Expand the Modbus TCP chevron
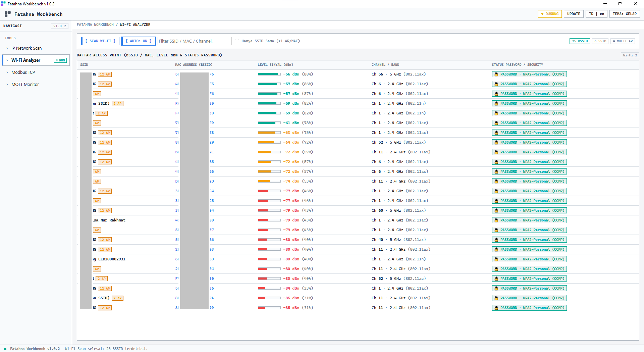Screen dimensions: 644x352 click(x=7, y=72)
